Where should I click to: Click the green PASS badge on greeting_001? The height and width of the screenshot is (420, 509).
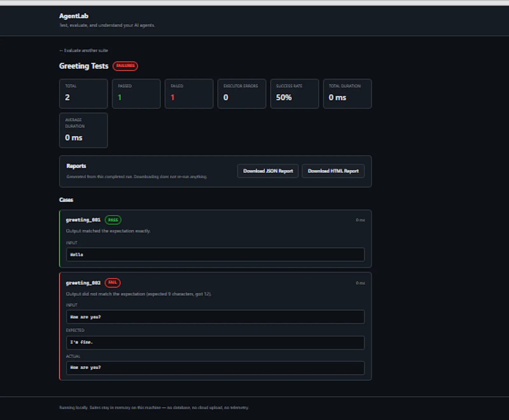coord(113,220)
